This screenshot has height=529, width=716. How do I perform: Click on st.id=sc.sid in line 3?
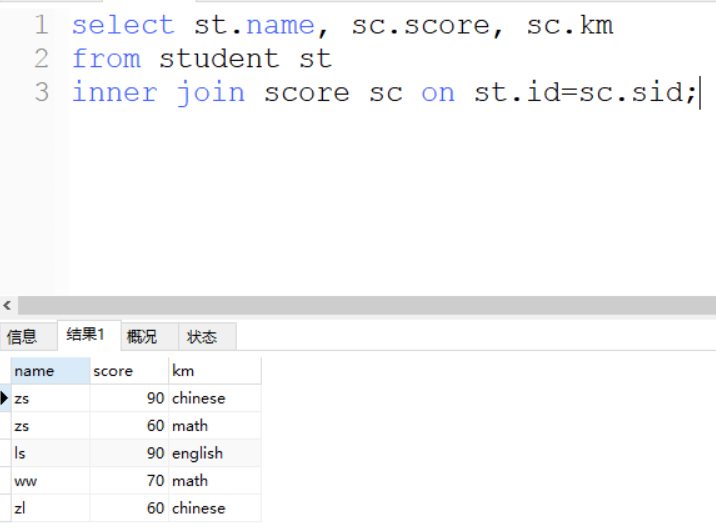579,92
